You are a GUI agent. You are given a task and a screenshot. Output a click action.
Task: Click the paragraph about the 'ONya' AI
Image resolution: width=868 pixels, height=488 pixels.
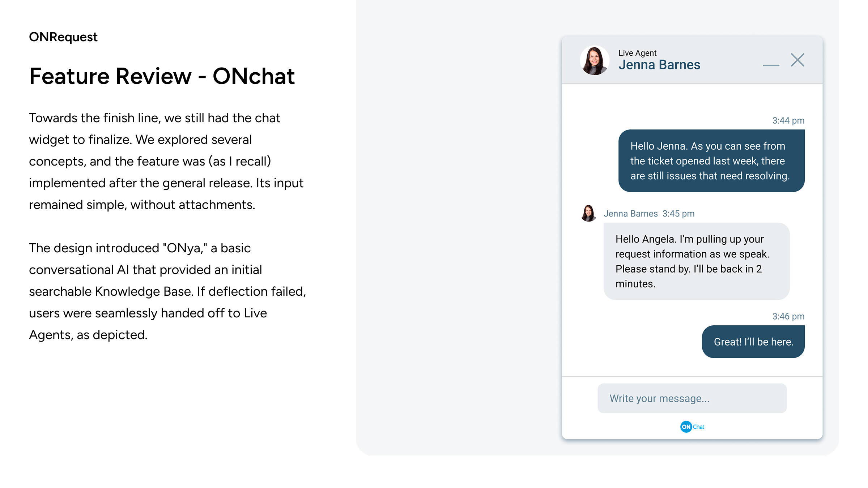tap(167, 291)
